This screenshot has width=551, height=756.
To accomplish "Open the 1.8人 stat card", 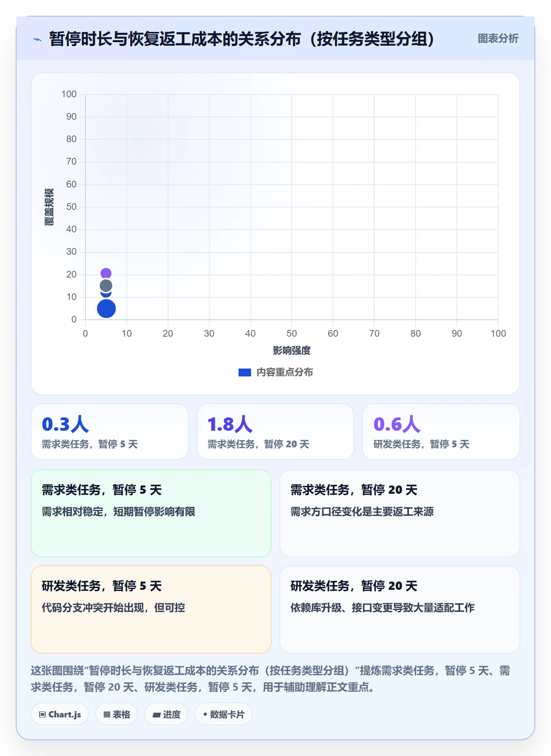I will (x=275, y=432).
